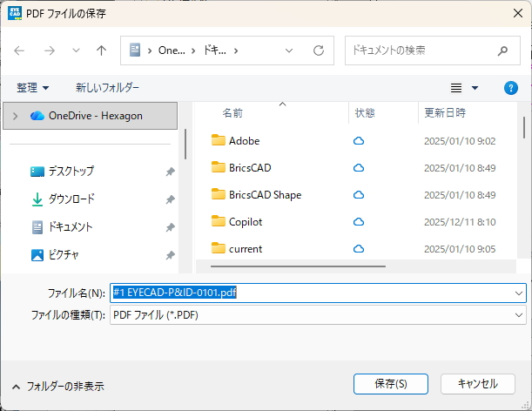Image resolution: width=532 pixels, height=411 pixels.
Task: Open the recent locations dropdown chevron
Action: [x=76, y=51]
